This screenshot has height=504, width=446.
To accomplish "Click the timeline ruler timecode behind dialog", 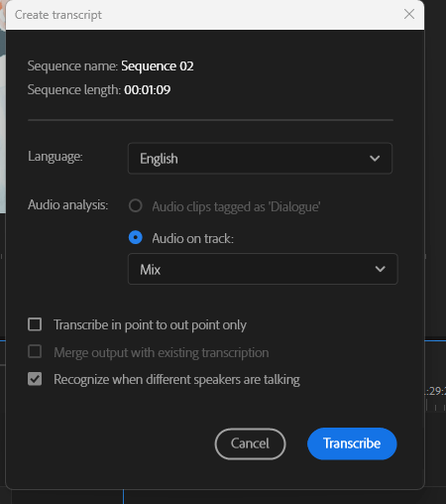I will (x=435, y=391).
